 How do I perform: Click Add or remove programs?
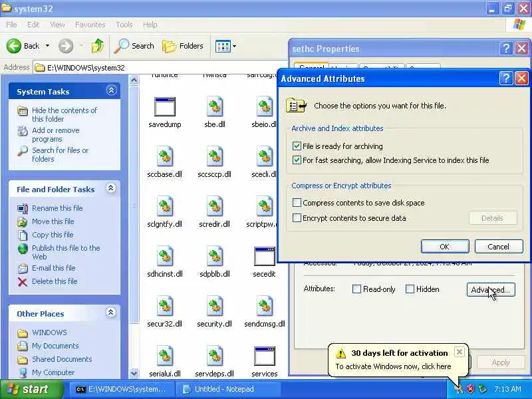(x=56, y=135)
